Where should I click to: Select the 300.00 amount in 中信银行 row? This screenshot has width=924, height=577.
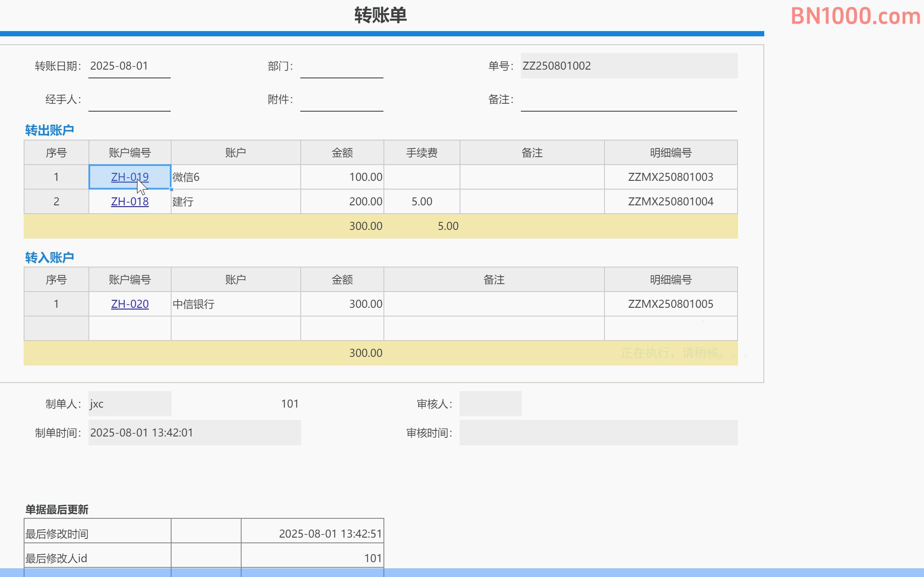point(342,304)
